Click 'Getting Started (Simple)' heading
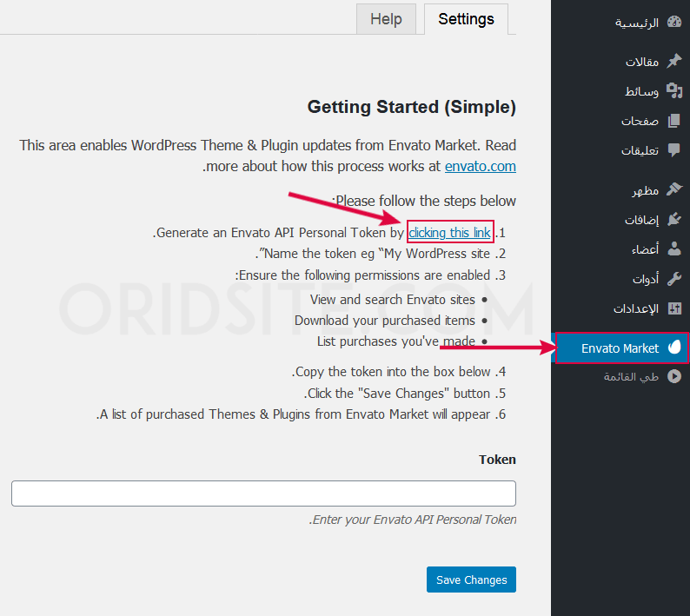The image size is (690, 616). 411,107
